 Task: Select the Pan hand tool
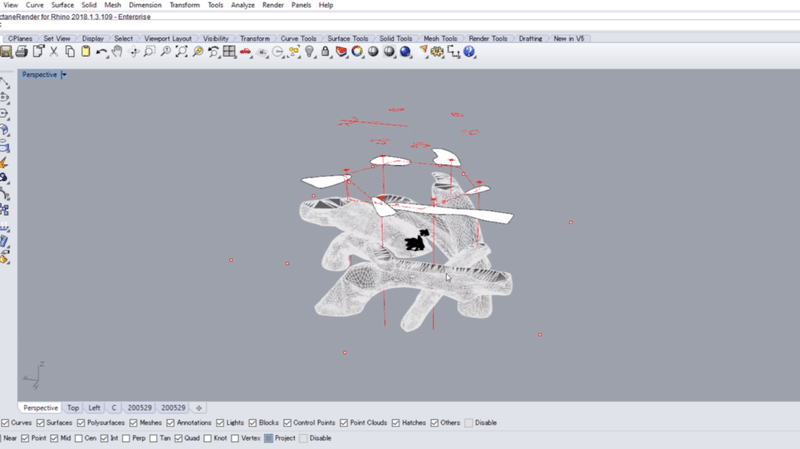[x=117, y=52]
